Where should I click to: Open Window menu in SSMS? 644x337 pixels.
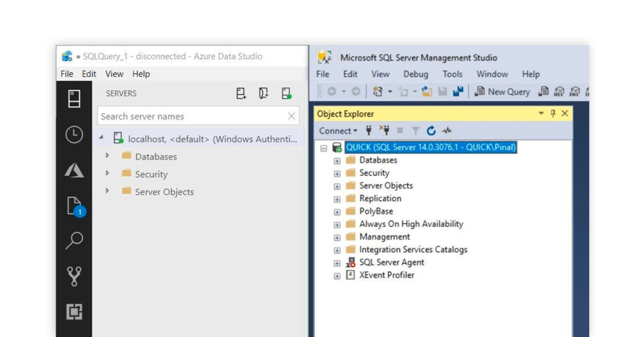click(x=492, y=74)
